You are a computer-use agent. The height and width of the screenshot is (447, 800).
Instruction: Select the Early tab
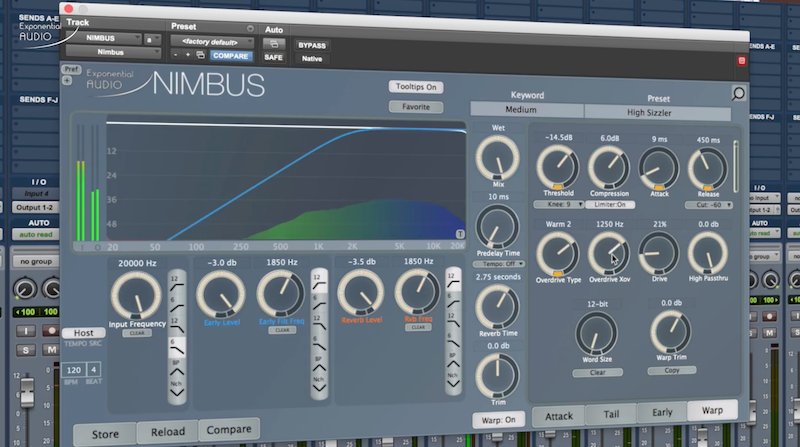click(x=662, y=413)
